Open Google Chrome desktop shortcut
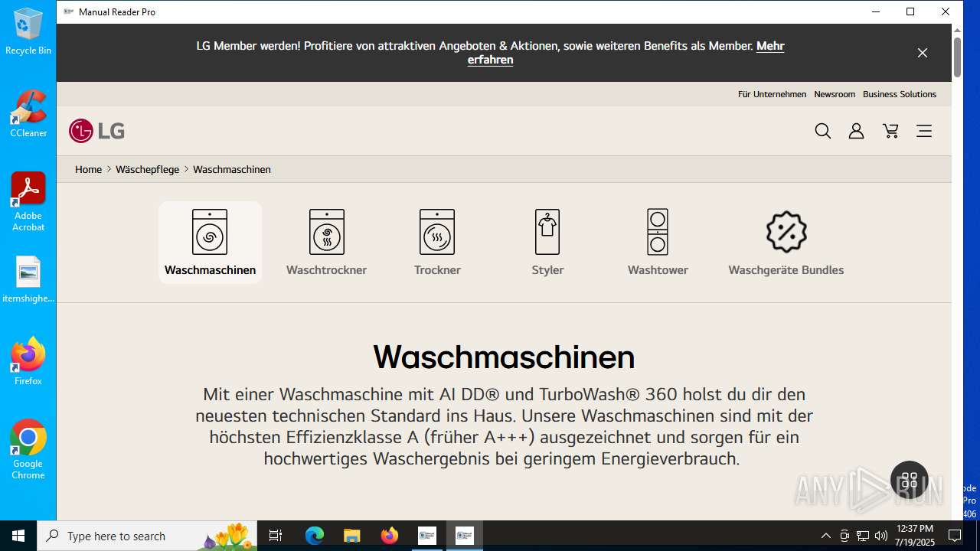Viewport: 980px width, 551px height. click(x=28, y=450)
